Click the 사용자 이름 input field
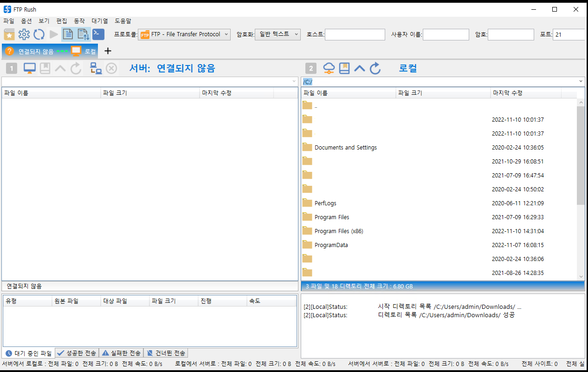 pos(446,34)
